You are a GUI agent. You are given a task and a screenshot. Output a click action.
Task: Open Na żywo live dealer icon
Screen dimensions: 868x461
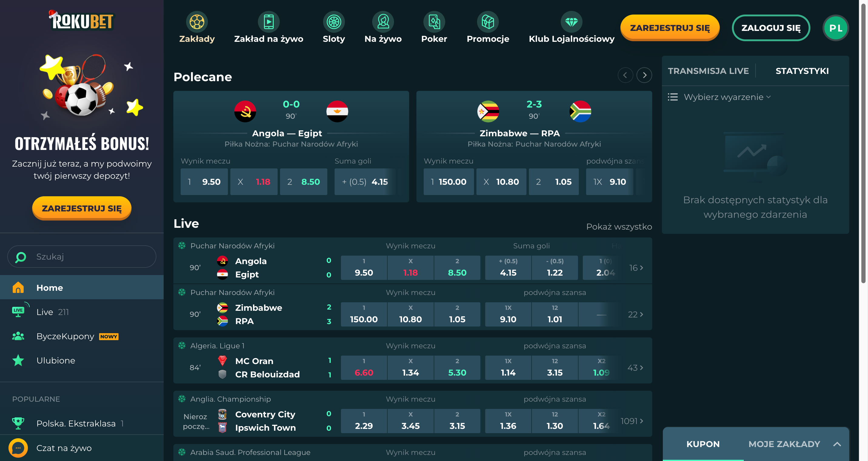coord(383,22)
